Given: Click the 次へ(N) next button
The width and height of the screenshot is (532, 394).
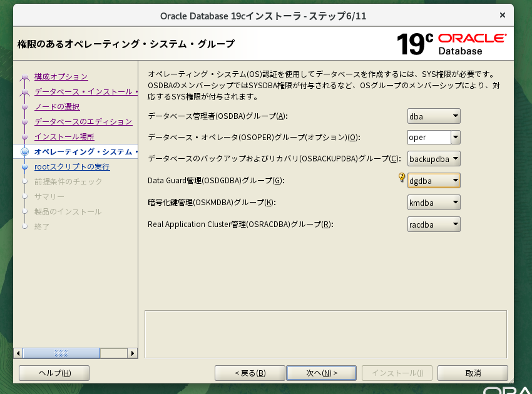Looking at the screenshot, I should (322, 373).
